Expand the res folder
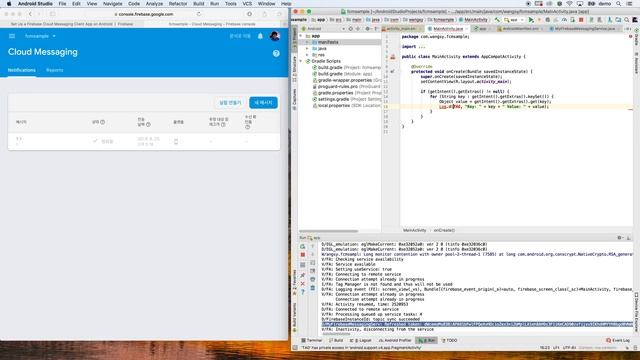 (308, 55)
